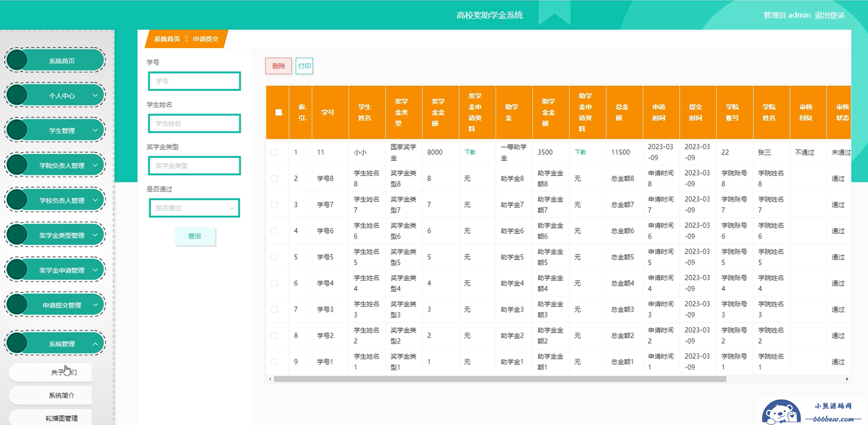Click the 奖学金类型 search input field
This screenshot has width=868, height=425.
pos(194,166)
